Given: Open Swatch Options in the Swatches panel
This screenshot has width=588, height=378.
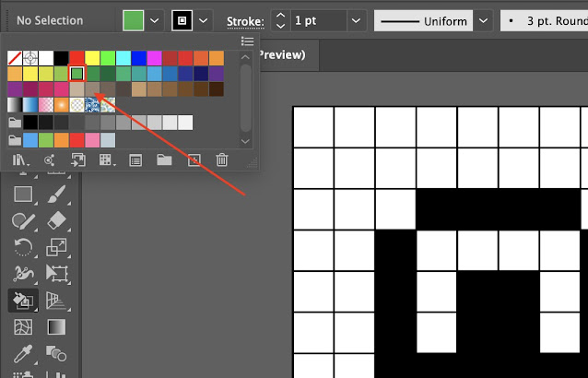Looking at the screenshot, I should pos(135,160).
